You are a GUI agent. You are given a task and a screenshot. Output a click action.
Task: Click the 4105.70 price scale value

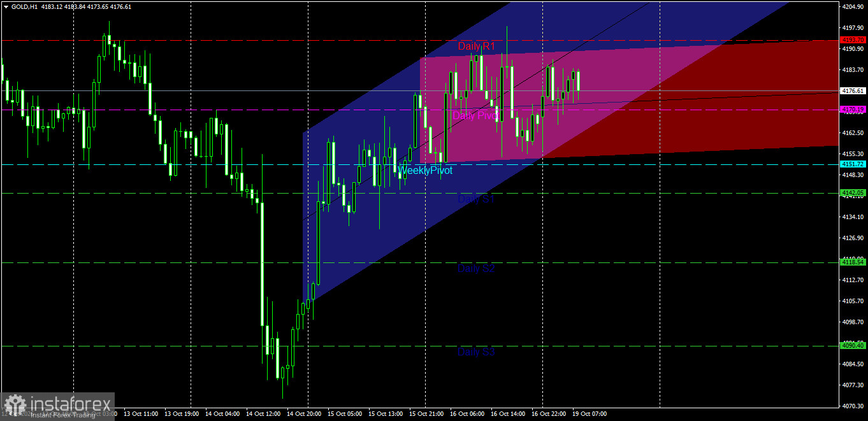(853, 301)
